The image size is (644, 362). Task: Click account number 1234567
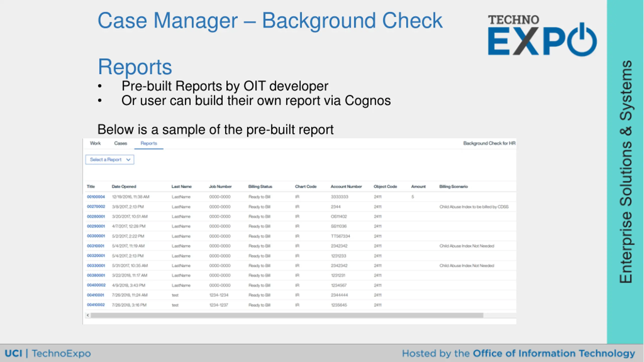[339, 285]
